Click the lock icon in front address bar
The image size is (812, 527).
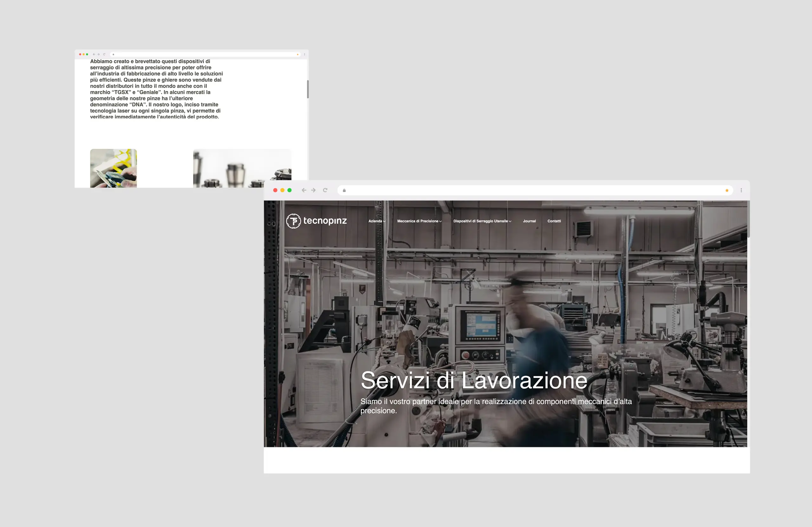click(x=344, y=190)
